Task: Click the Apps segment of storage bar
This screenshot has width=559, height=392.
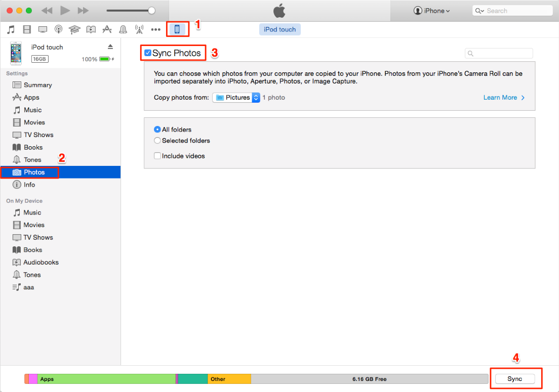Action: [106, 379]
